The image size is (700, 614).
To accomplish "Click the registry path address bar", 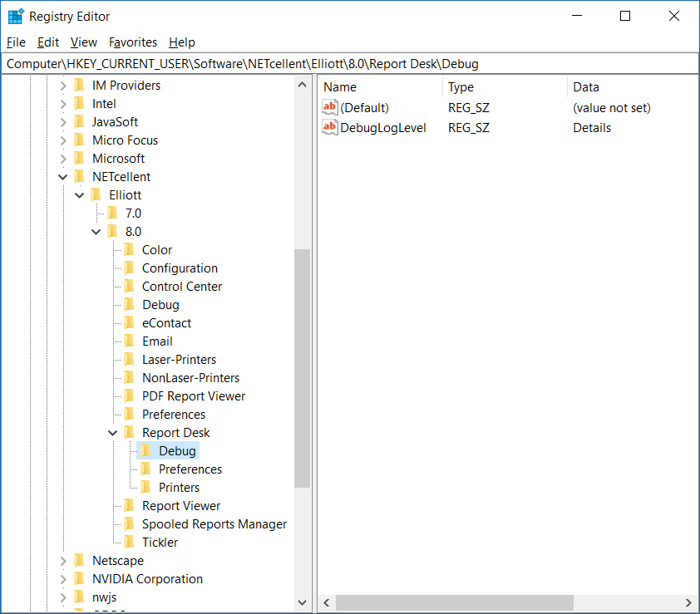I will coord(350,64).
